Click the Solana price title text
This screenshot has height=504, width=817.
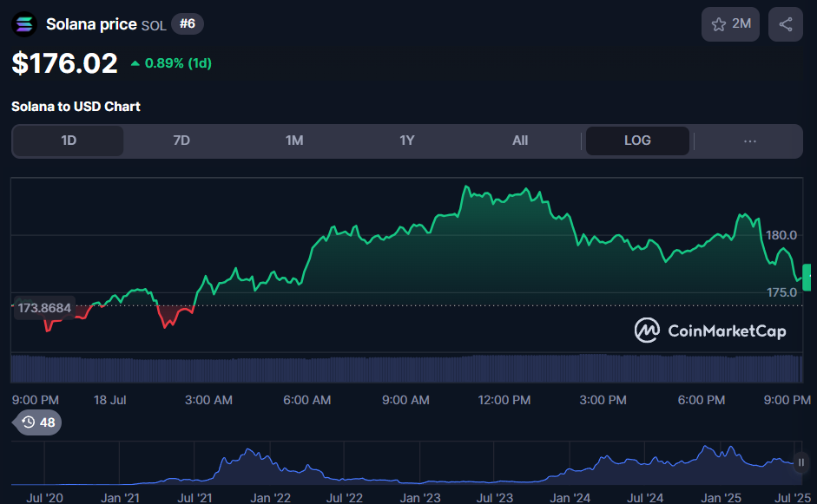click(91, 24)
